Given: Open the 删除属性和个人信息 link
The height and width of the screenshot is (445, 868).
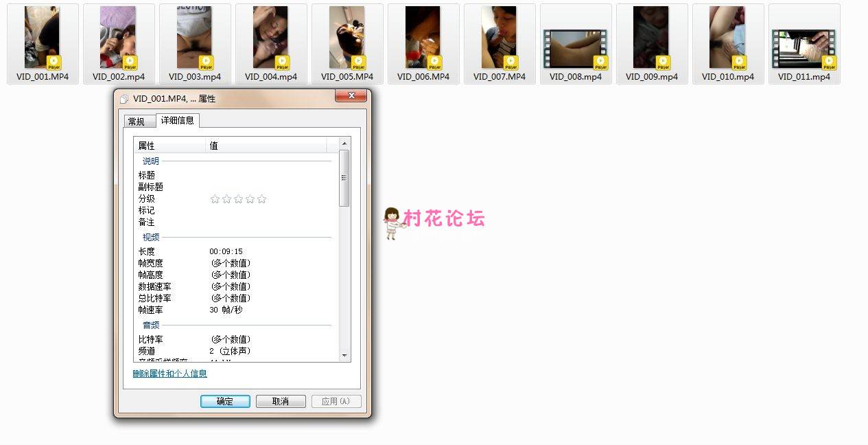Looking at the screenshot, I should pos(169,374).
